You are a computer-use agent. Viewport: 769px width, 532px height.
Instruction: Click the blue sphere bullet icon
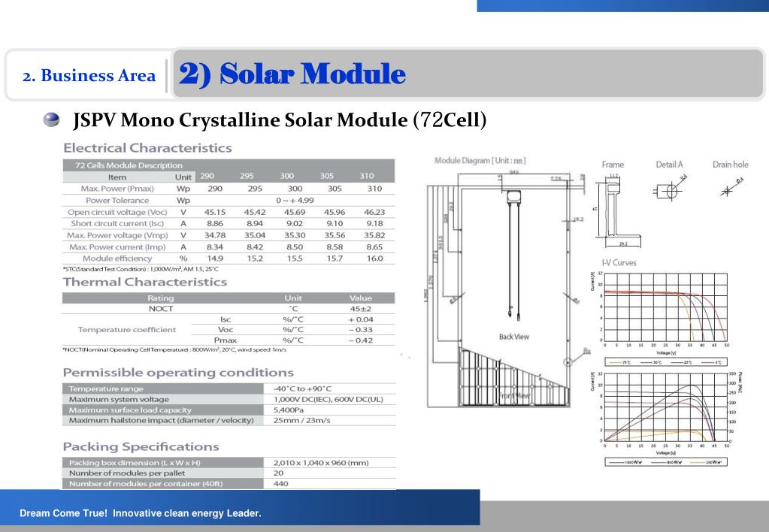pos(51,119)
